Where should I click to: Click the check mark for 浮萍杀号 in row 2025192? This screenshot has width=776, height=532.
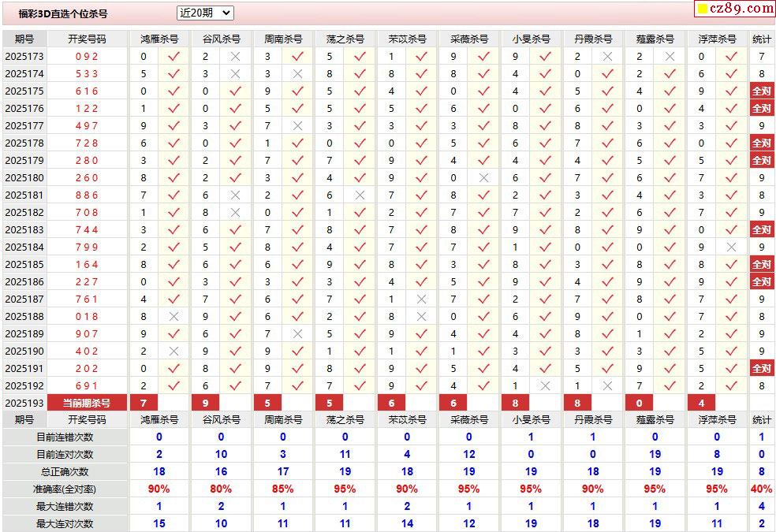tap(732, 385)
